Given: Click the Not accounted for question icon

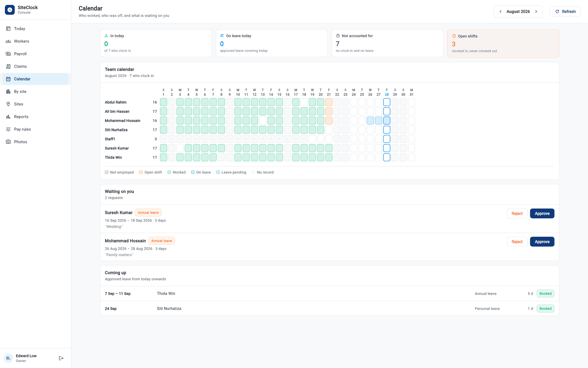Looking at the screenshot, I should [338, 36].
